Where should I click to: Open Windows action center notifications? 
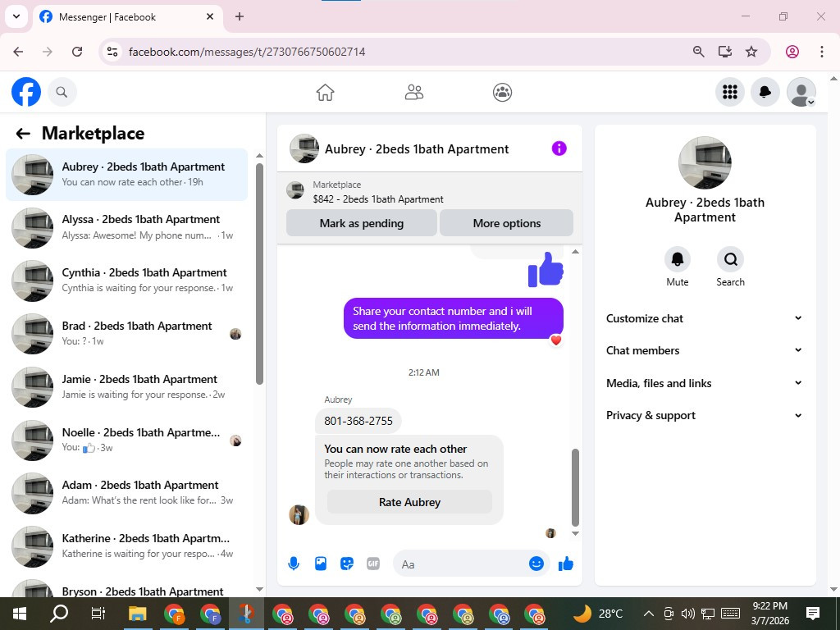click(813, 614)
